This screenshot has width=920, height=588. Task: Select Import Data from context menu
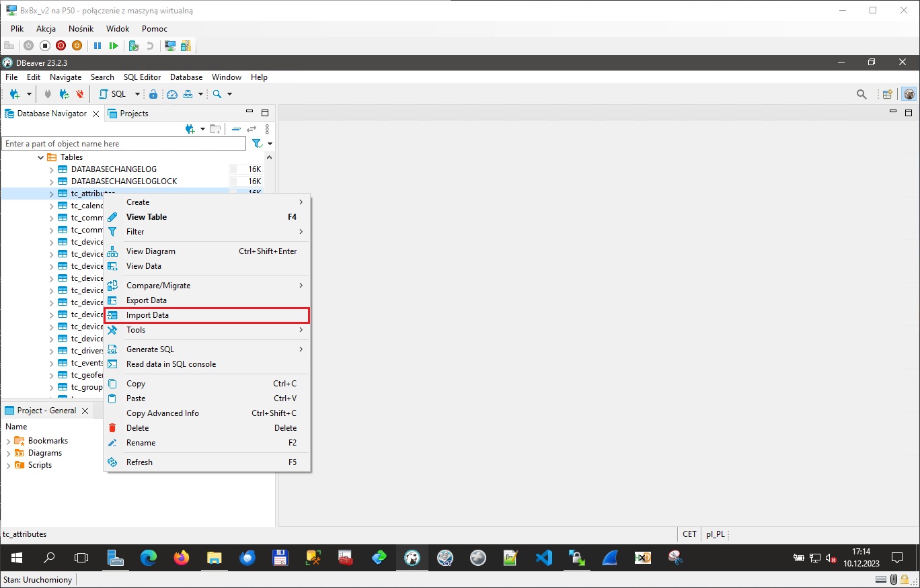[x=147, y=315]
